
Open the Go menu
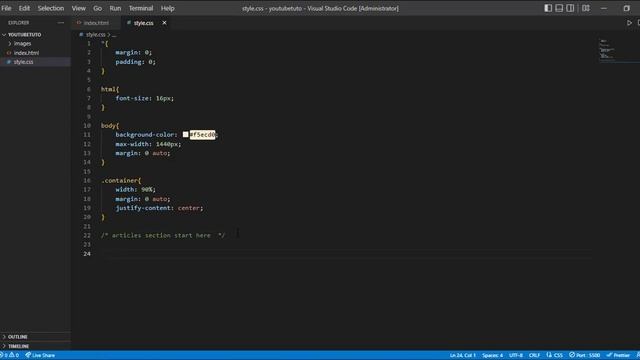click(97, 8)
